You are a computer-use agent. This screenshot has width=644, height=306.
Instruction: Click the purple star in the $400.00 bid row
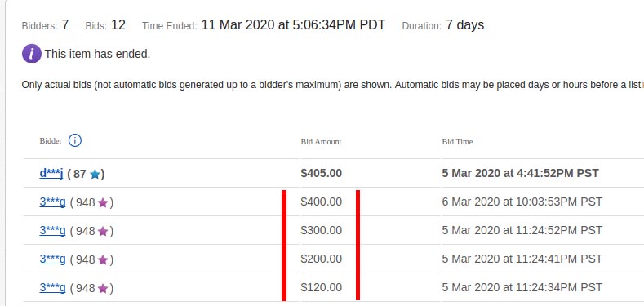103,203
